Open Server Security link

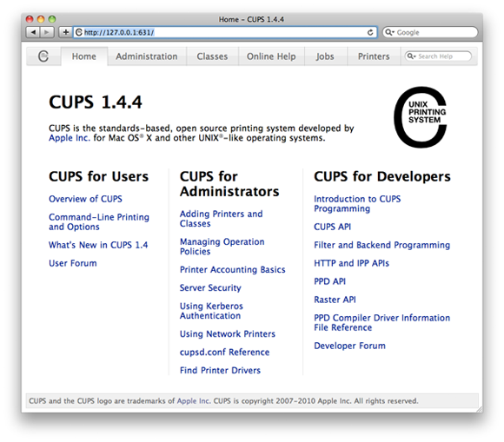tap(210, 287)
